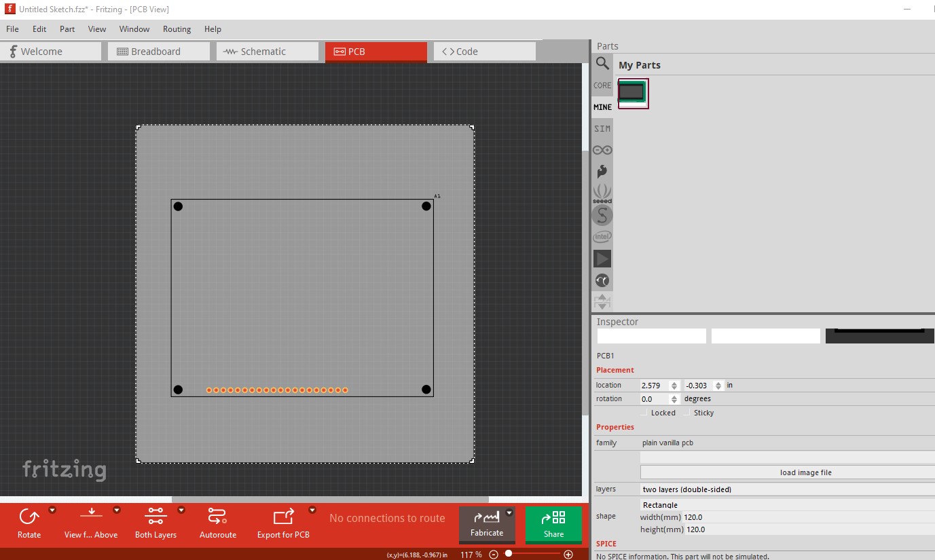
Task: Click the green Share button
Action: 553,525
